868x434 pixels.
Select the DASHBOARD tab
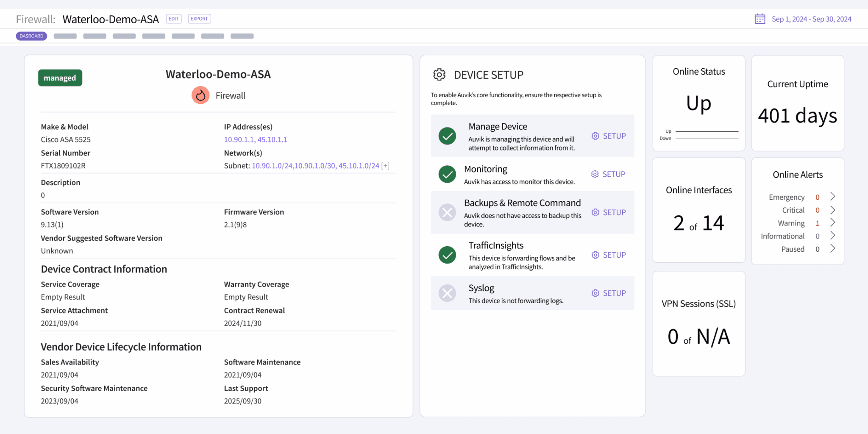click(31, 36)
